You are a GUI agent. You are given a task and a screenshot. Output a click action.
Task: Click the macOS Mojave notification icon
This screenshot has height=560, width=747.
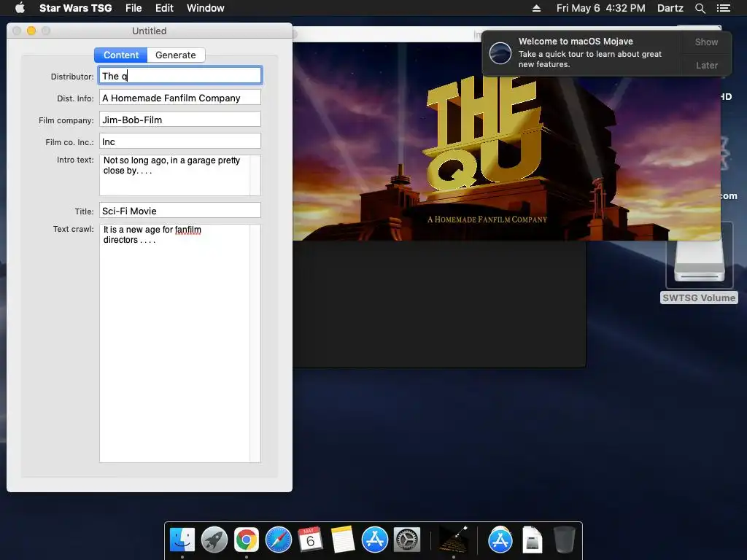pos(500,52)
